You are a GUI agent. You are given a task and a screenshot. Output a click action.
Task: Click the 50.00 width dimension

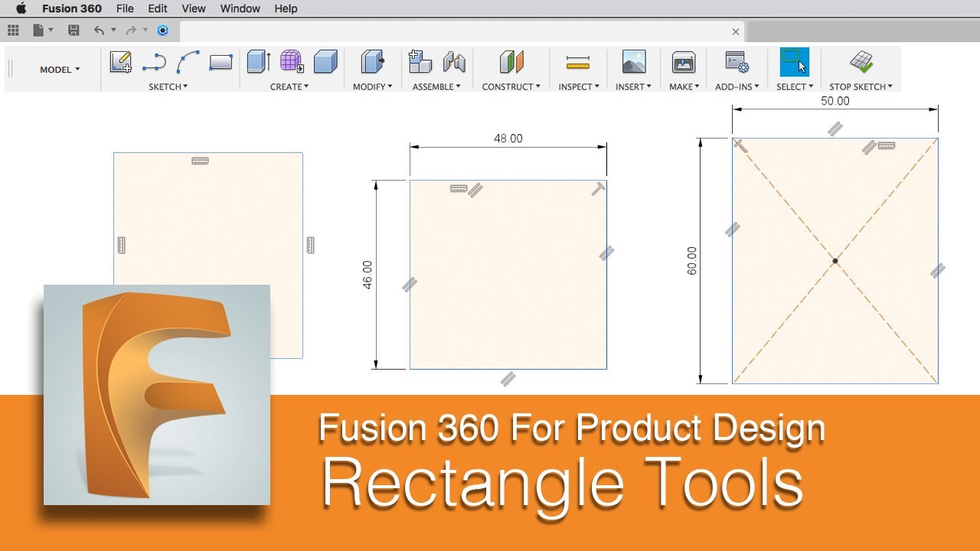(x=835, y=100)
